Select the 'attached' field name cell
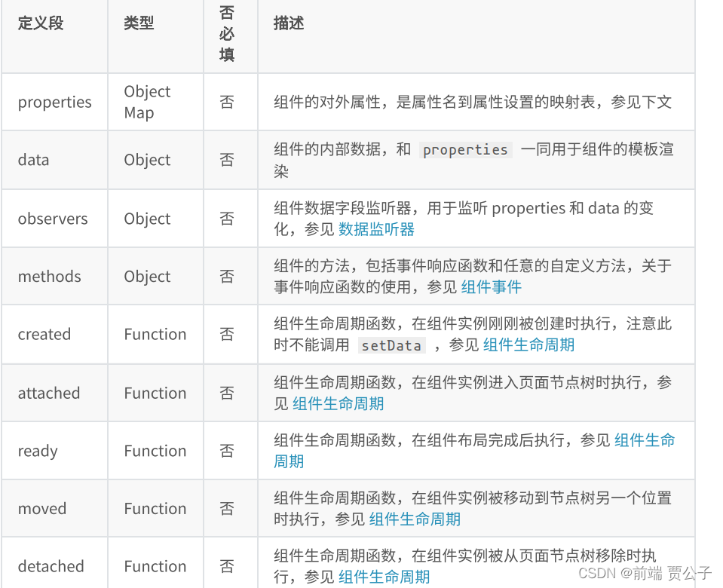 54,393
